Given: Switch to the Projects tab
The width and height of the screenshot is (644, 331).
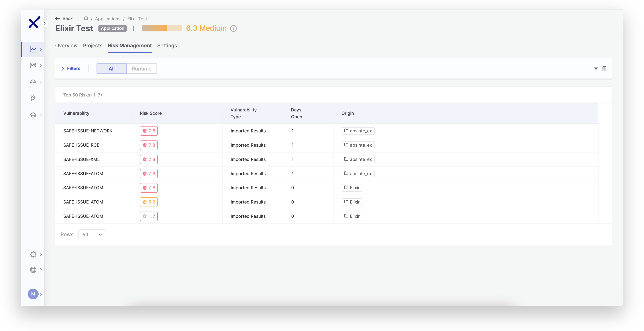Looking at the screenshot, I should 92,46.
